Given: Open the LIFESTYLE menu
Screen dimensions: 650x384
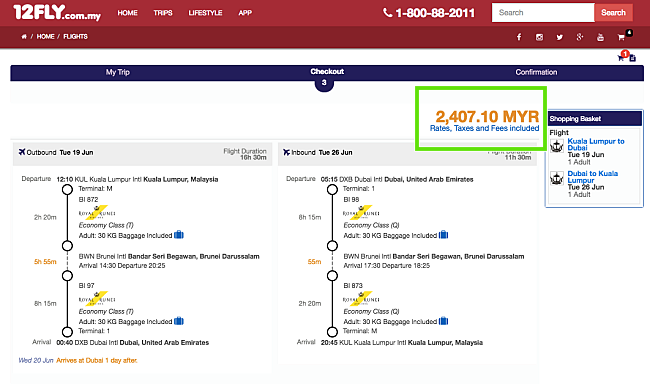Looking at the screenshot, I should pos(205,13).
